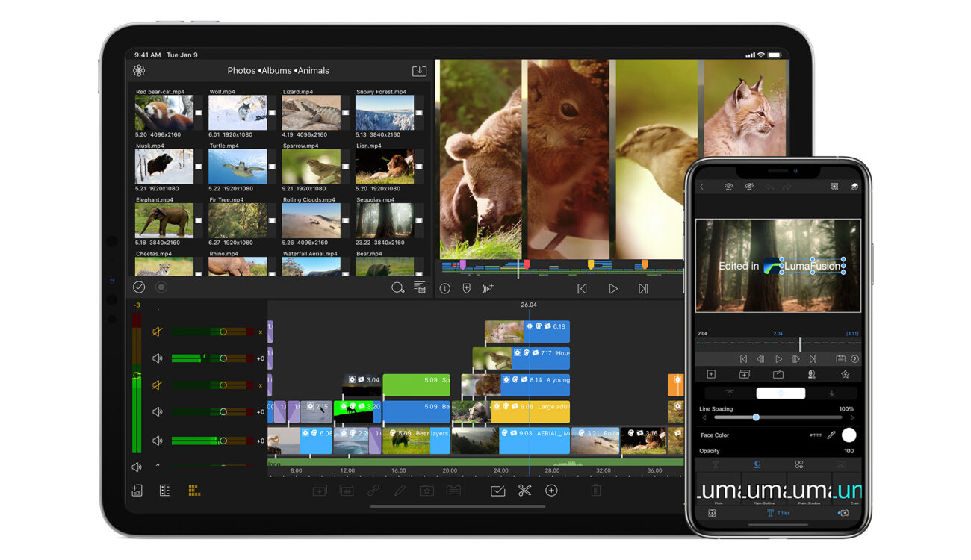Mute the second track speaker

157,358
